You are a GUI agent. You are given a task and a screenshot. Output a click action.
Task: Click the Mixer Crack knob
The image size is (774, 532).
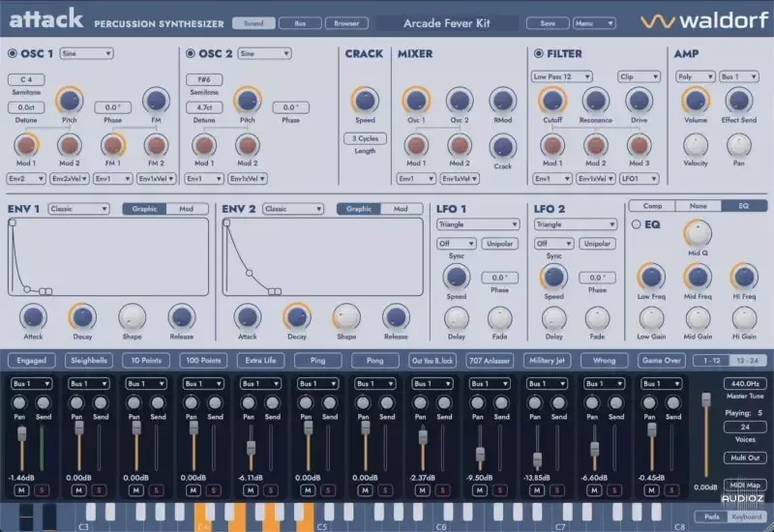[502, 147]
